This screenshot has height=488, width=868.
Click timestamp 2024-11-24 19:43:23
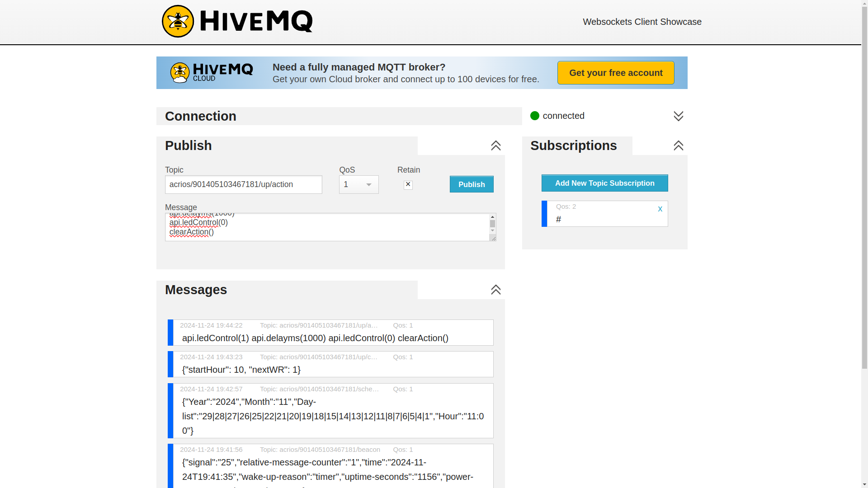(x=211, y=357)
